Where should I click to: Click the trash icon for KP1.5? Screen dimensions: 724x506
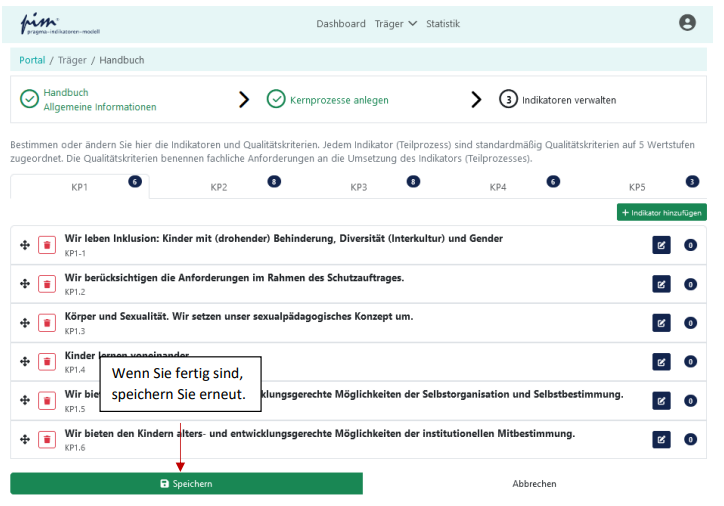[47, 401]
